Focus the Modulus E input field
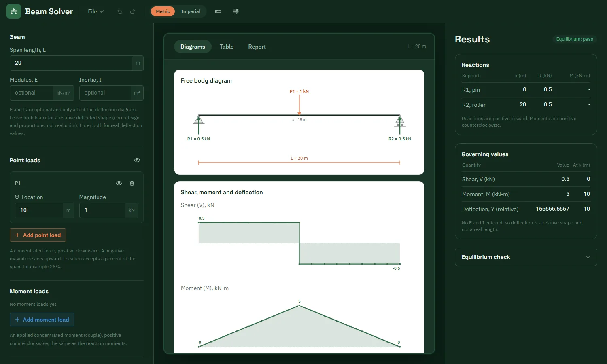Screen dimensions: 607x364 (32, 93)
